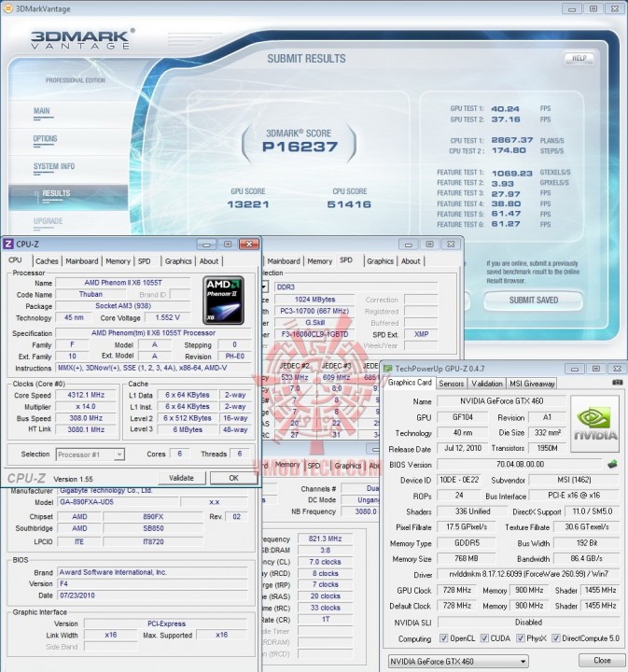Viewport: 628px width, 672px height.
Task: Open the Memory tab in front CPU-Z
Action: [x=118, y=261]
